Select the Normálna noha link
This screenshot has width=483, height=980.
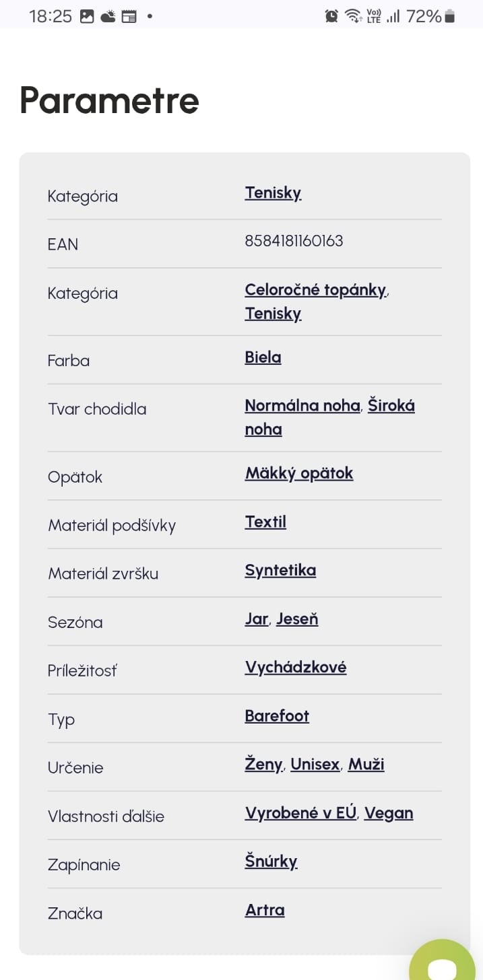302,406
